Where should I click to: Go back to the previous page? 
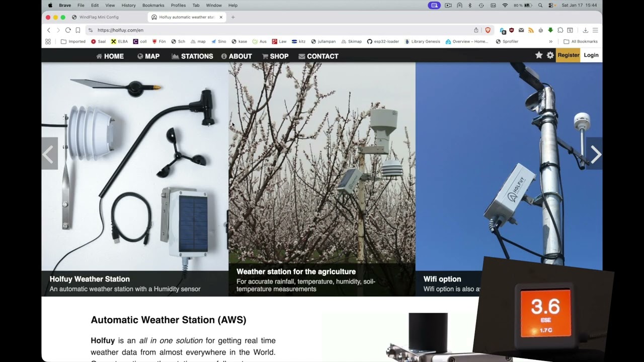49,30
